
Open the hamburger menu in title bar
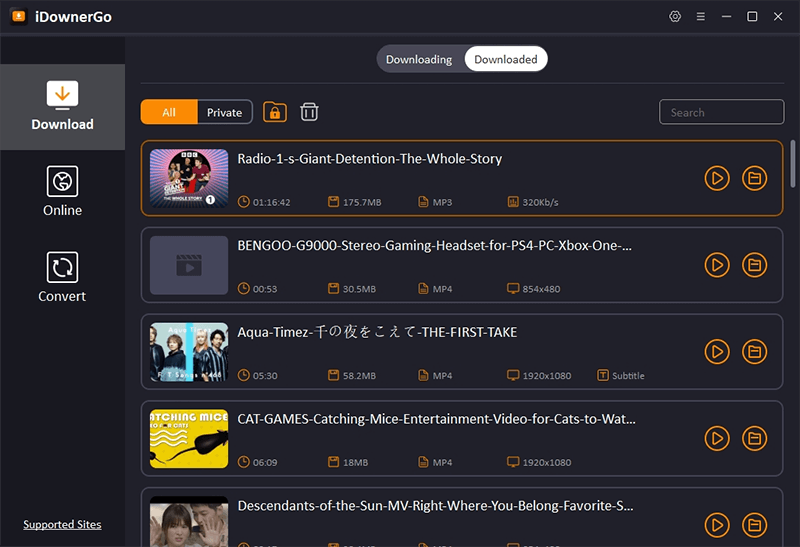point(701,17)
